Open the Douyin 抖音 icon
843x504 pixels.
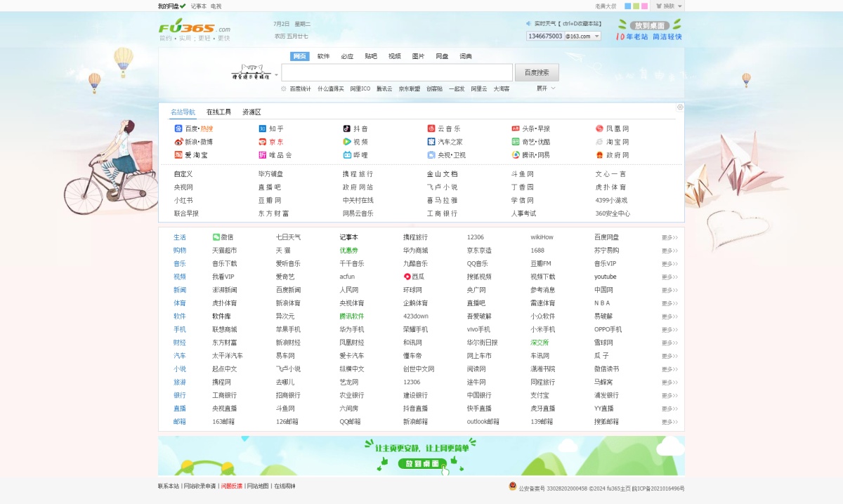(x=347, y=128)
